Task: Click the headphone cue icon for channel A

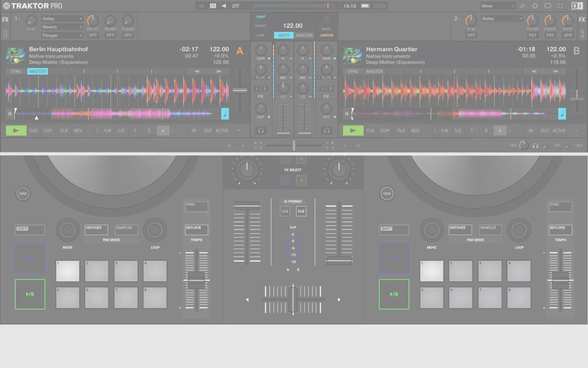Action: click(261, 130)
